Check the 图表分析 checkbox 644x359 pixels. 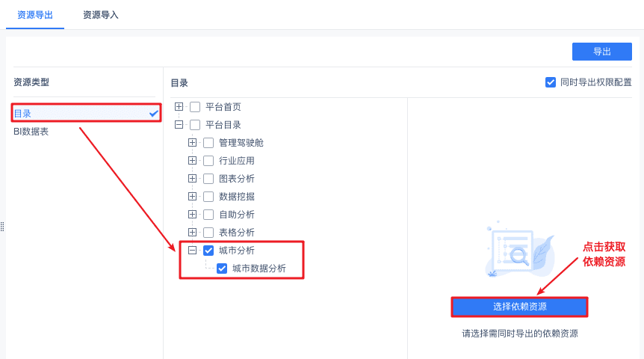tap(208, 179)
